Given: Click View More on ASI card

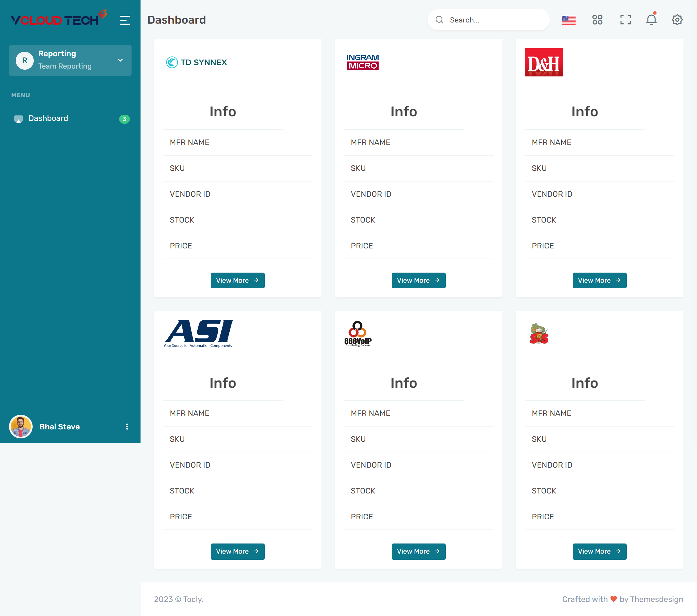Looking at the screenshot, I should point(238,551).
